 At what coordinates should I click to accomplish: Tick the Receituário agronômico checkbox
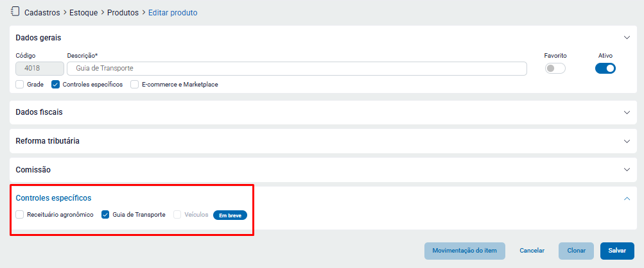pyautogui.click(x=20, y=215)
